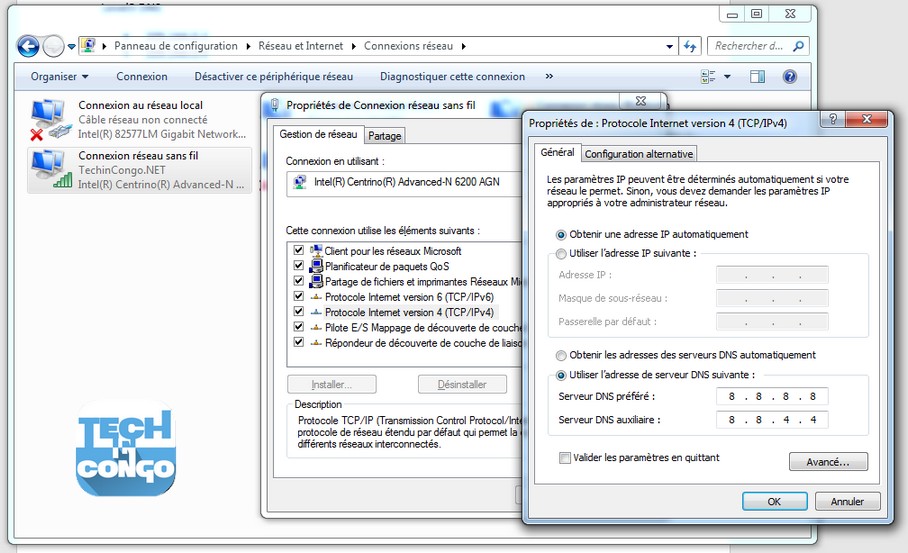Click Annuler in IPv4 properties dialog
The width and height of the screenshot is (908, 553).
pos(847,501)
